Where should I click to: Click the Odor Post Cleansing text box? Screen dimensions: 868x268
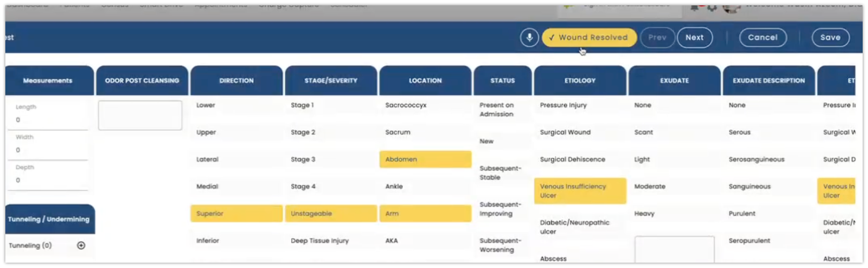(140, 115)
